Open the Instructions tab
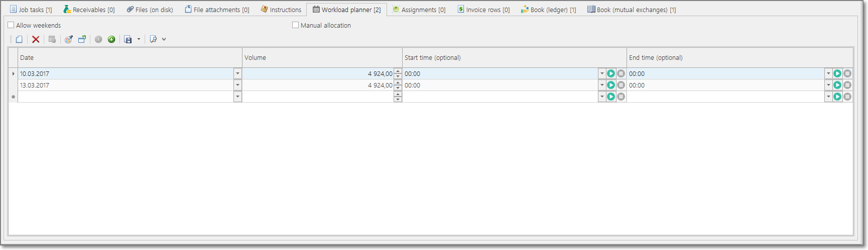 point(281,10)
